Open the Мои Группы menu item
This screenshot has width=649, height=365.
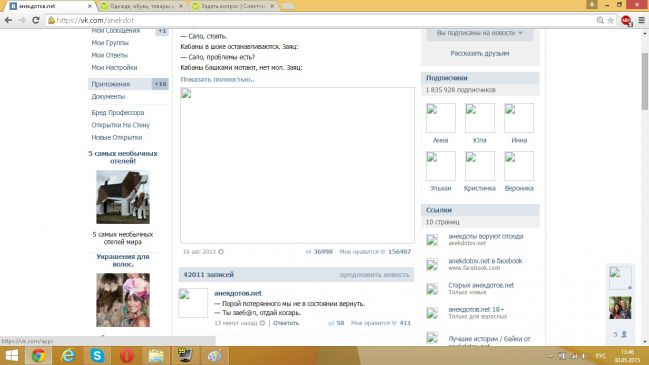110,43
